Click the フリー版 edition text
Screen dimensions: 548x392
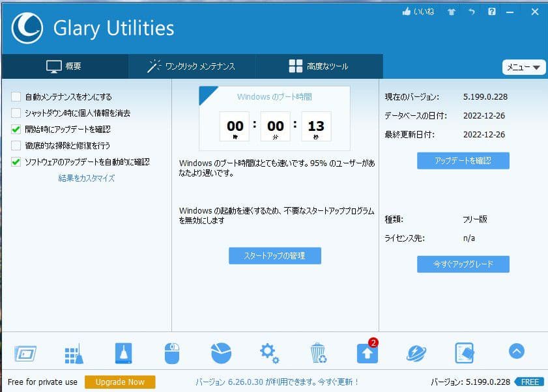475,219
